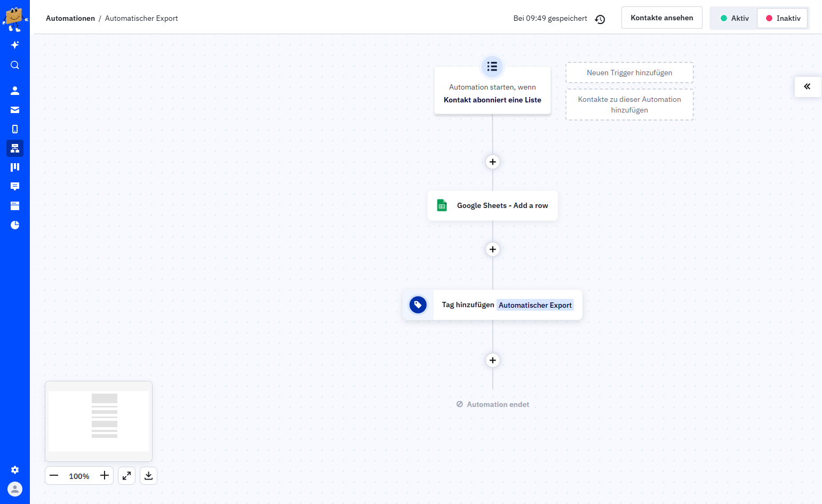Select the Automations flowchart icon in sidebar
The image size is (822, 504).
coord(15,148)
